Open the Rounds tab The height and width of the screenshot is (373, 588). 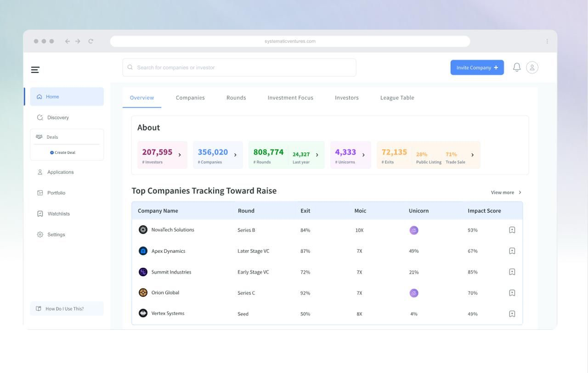pos(236,98)
